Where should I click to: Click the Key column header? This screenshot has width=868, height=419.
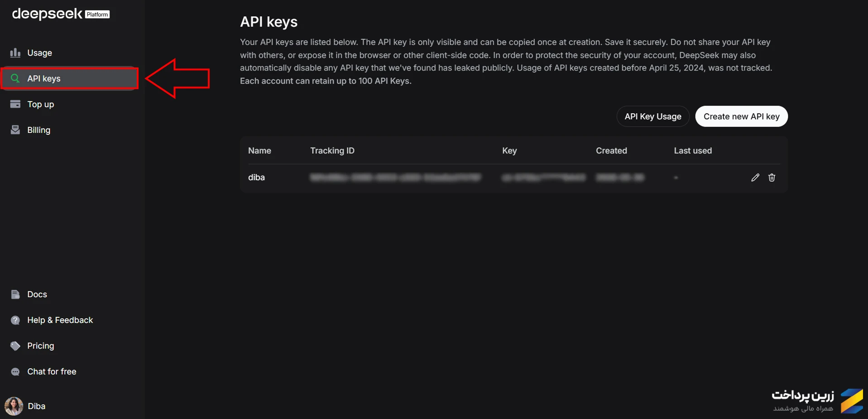(509, 151)
